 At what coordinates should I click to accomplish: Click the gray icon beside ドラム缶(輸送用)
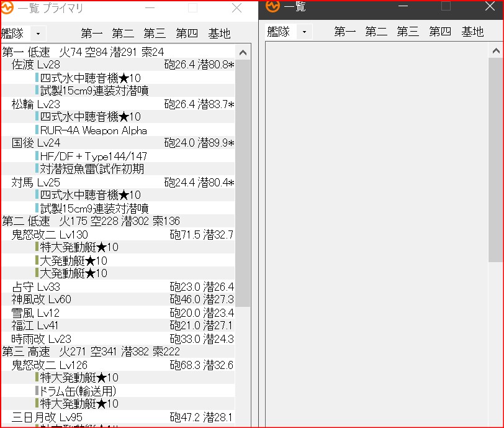tap(37, 391)
